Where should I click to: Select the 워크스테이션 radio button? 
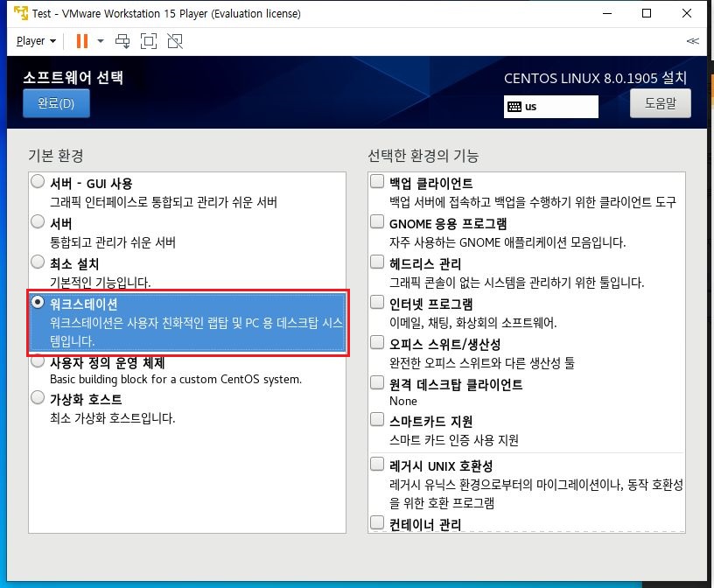point(38,302)
